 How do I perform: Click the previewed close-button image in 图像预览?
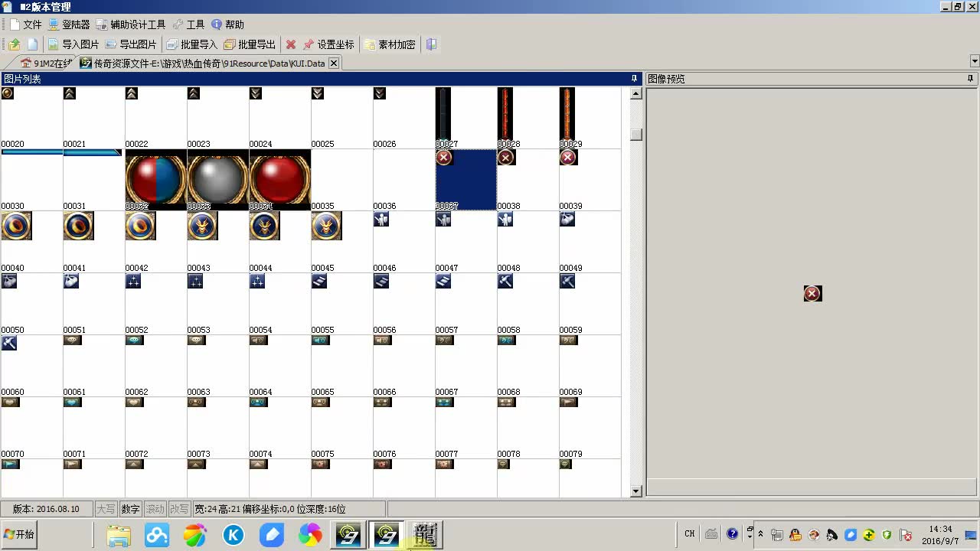[x=812, y=294]
